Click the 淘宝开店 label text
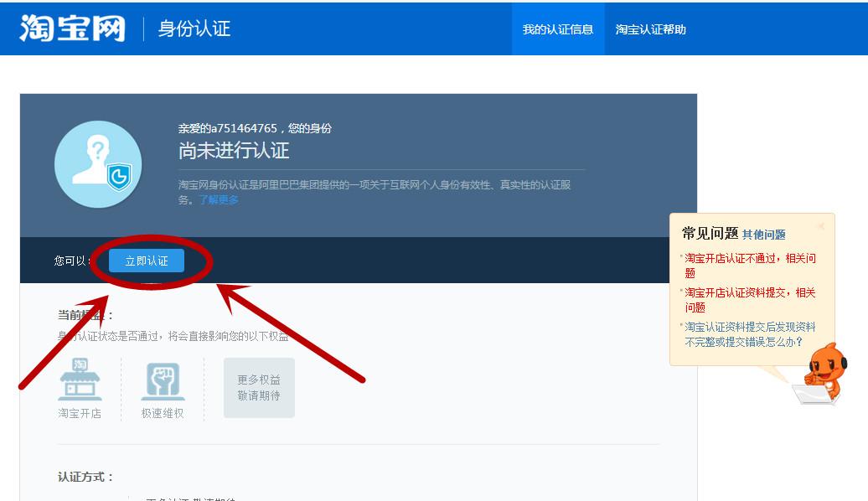Image resolution: width=868 pixels, height=501 pixels. point(80,414)
